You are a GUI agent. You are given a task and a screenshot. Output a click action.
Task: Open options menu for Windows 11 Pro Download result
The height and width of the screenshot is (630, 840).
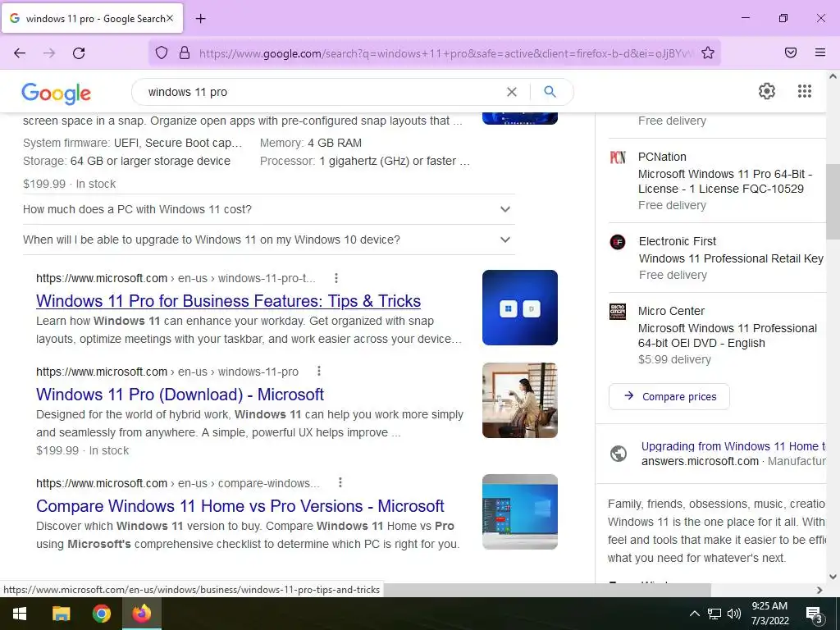click(x=319, y=372)
